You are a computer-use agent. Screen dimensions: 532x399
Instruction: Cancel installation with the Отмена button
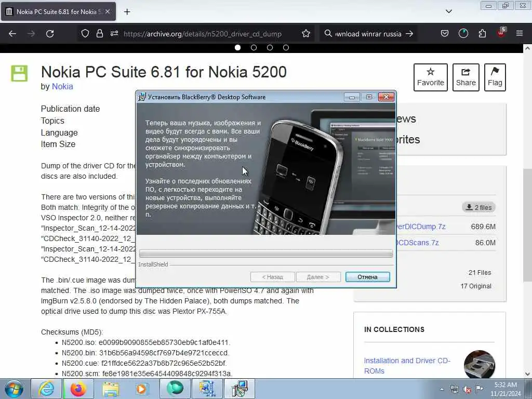(367, 277)
